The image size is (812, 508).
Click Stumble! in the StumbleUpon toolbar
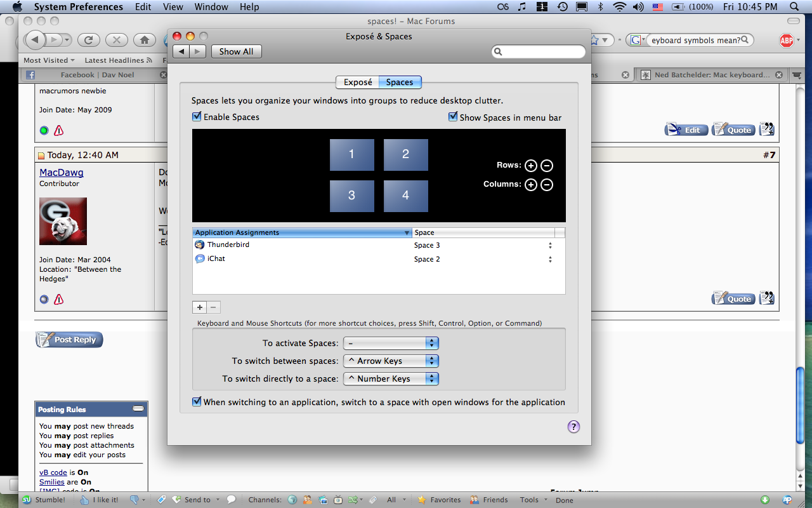(x=44, y=500)
